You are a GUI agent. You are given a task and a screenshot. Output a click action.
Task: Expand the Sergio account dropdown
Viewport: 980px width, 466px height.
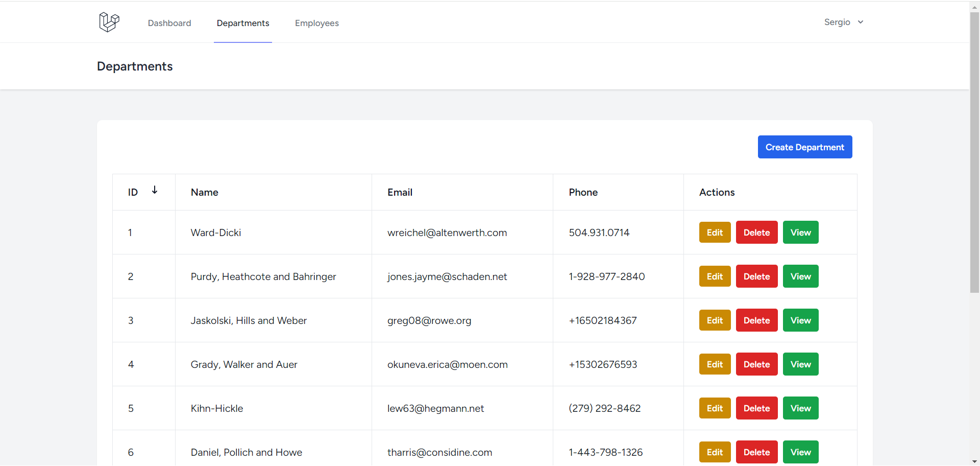point(844,22)
